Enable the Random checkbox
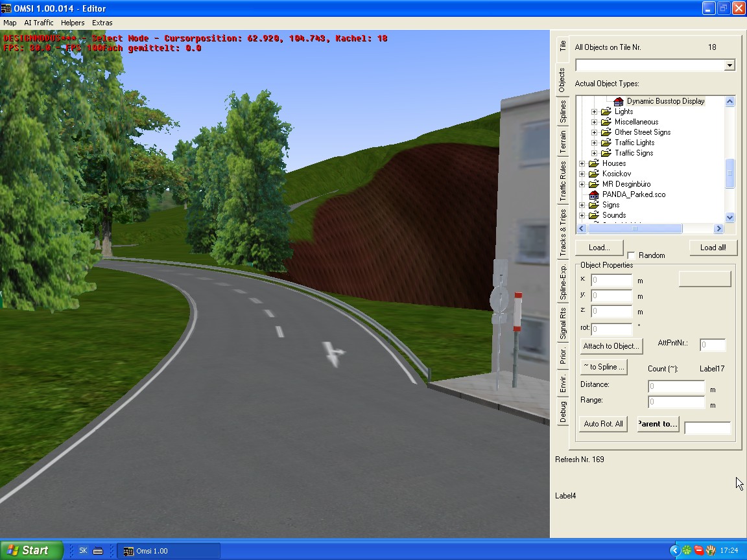Viewport: 747px width, 560px height. 631,255
